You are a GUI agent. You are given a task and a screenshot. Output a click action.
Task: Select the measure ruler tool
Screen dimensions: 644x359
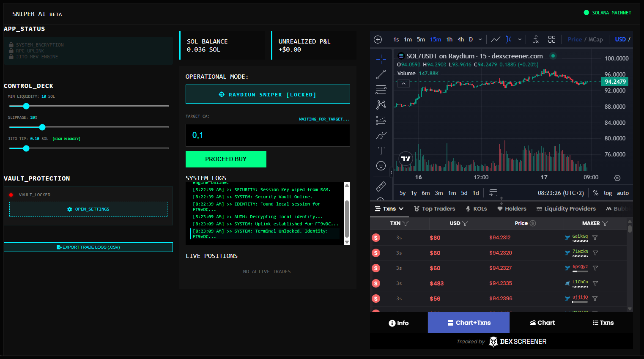coord(381,186)
